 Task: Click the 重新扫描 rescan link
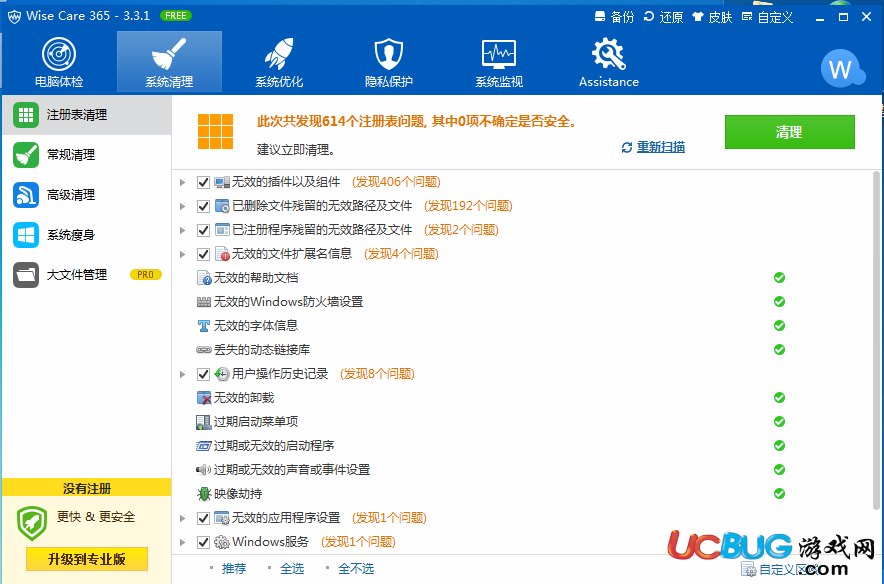coord(661,148)
